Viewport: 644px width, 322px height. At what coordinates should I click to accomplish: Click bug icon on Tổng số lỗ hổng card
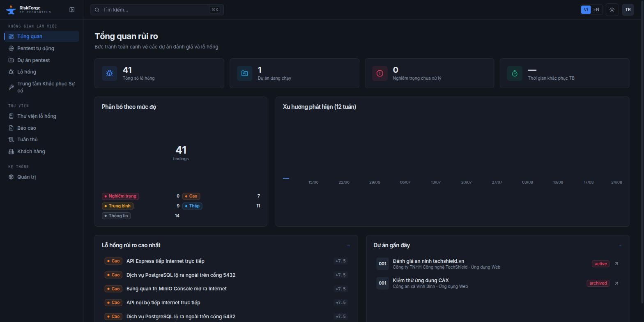point(109,73)
